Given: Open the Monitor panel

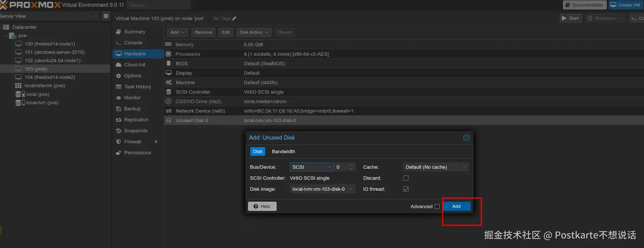Looking at the screenshot, I should pyautogui.click(x=132, y=98).
